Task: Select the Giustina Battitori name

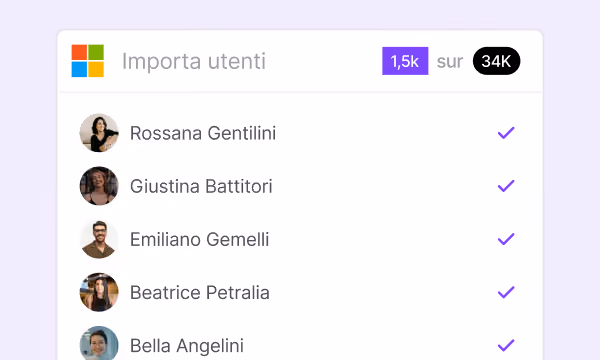Action: point(201,186)
